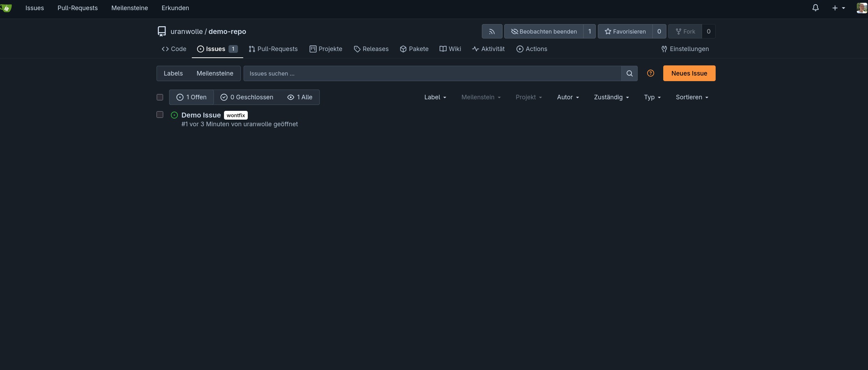
Task: Click the green open issue status icon
Action: pos(174,115)
